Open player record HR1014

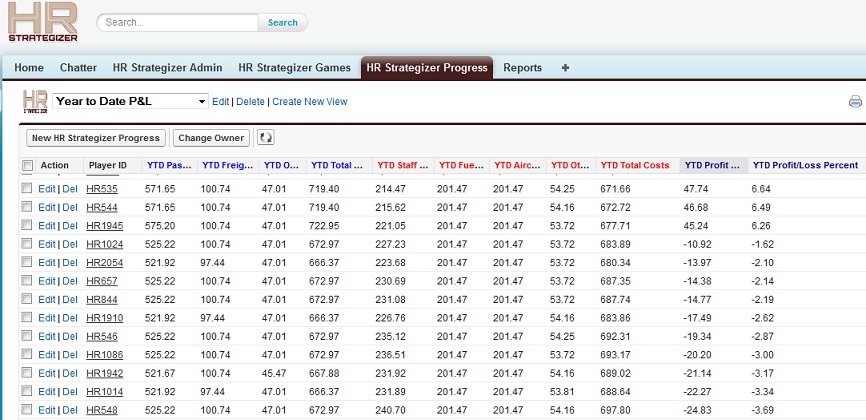coord(104,392)
